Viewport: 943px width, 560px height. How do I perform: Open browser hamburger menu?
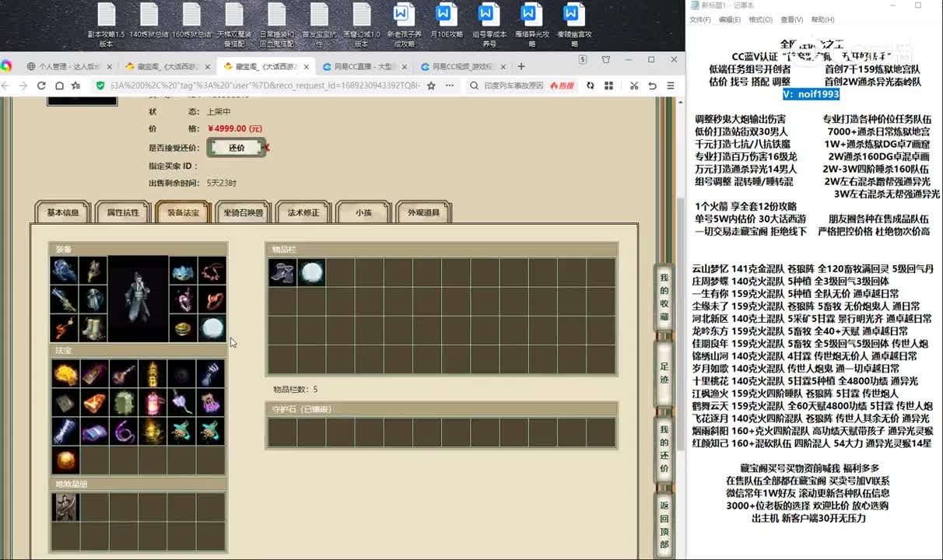coord(670,86)
